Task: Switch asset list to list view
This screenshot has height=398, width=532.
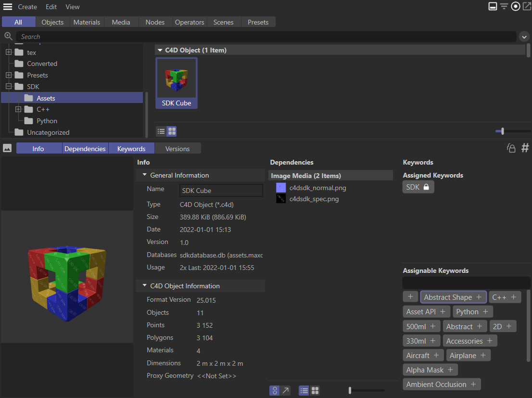Action: pyautogui.click(x=161, y=131)
